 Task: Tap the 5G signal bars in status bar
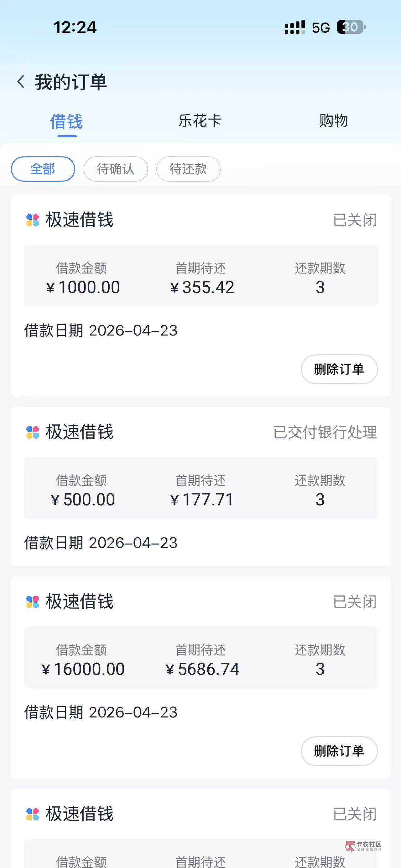point(294,27)
